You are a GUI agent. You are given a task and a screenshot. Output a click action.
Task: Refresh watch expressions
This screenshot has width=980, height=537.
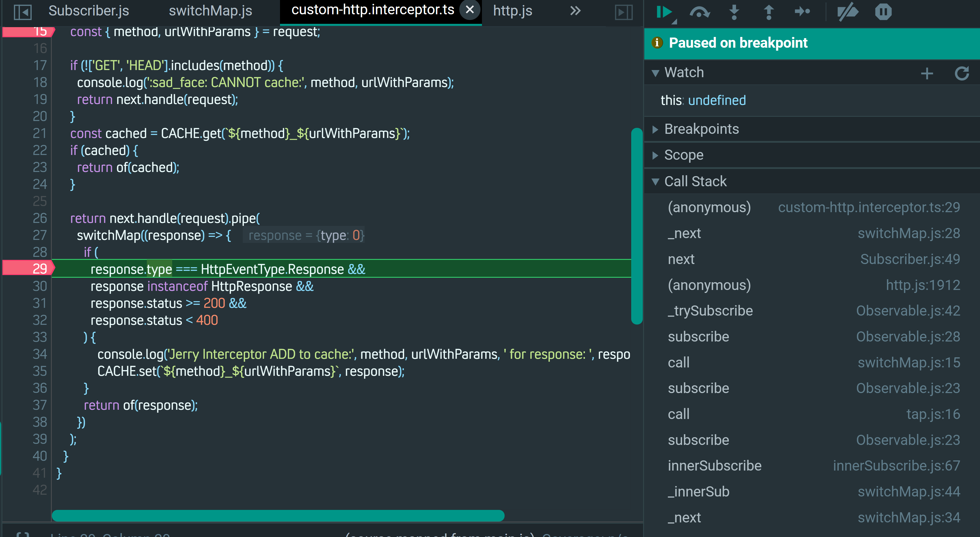click(x=961, y=73)
